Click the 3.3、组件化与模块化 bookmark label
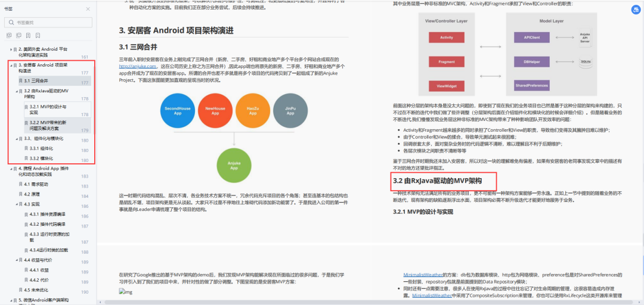The height and width of the screenshot is (305, 644). pos(44,139)
